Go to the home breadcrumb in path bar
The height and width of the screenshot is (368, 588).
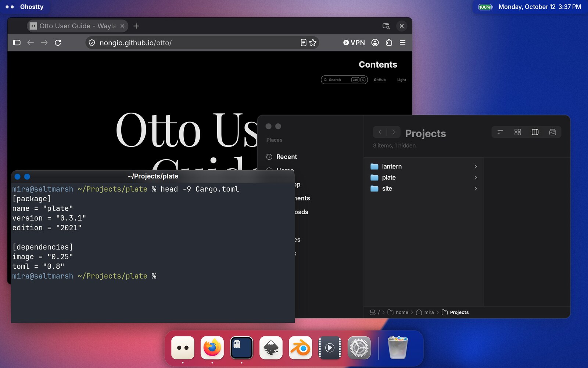click(x=398, y=312)
